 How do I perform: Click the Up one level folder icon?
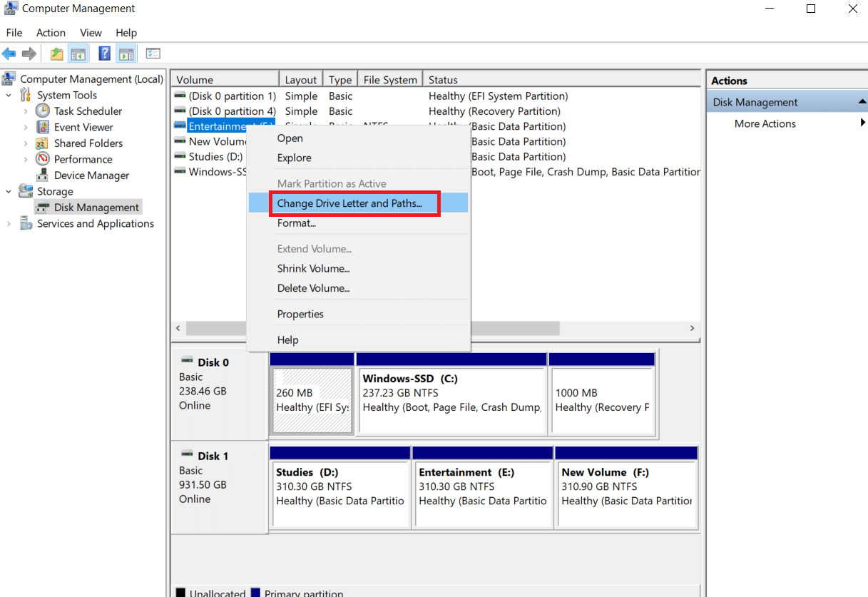[x=56, y=53]
